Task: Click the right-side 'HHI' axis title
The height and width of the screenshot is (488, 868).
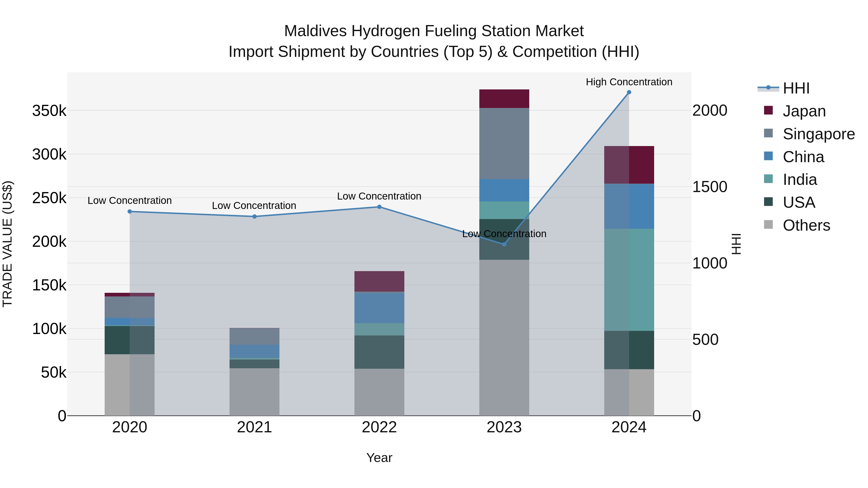Action: pyautogui.click(x=737, y=244)
